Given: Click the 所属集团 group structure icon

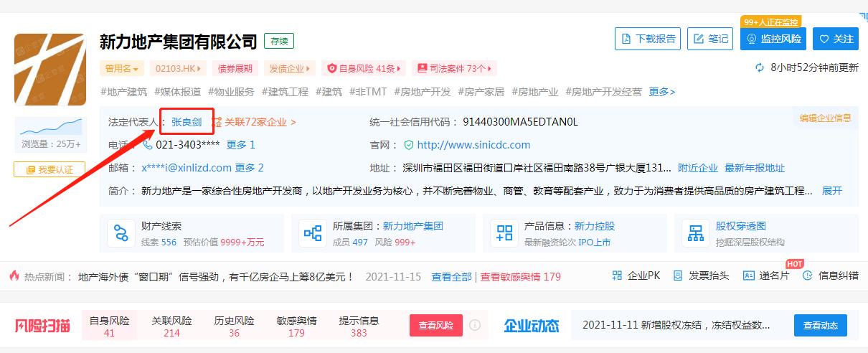Looking at the screenshot, I should coord(313,233).
